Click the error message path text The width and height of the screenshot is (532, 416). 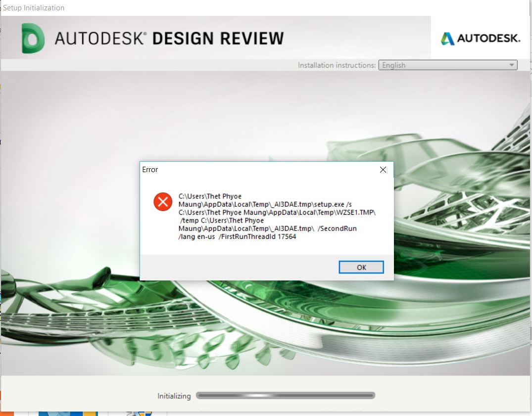pos(277,216)
